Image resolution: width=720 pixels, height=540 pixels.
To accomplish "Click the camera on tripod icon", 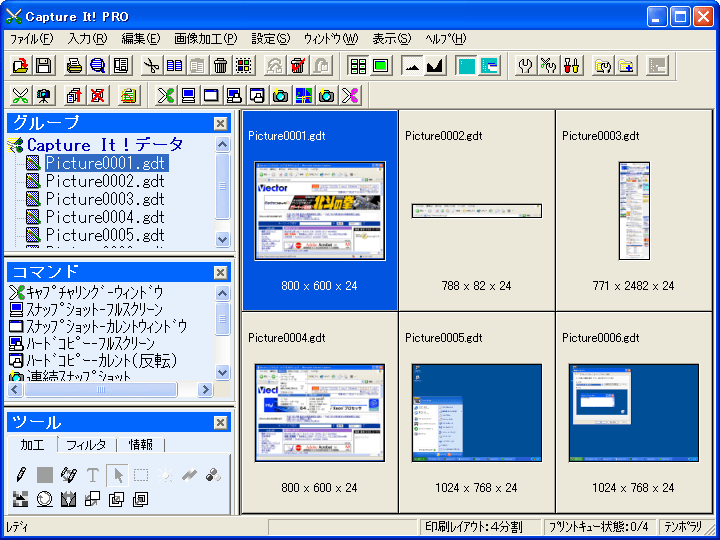I will [x=44, y=96].
